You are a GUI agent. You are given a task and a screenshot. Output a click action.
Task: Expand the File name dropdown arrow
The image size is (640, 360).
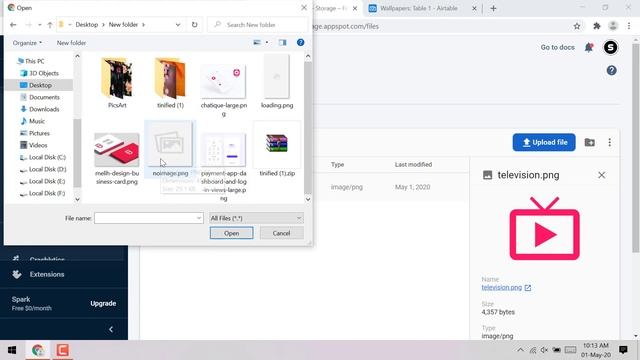coord(199,218)
